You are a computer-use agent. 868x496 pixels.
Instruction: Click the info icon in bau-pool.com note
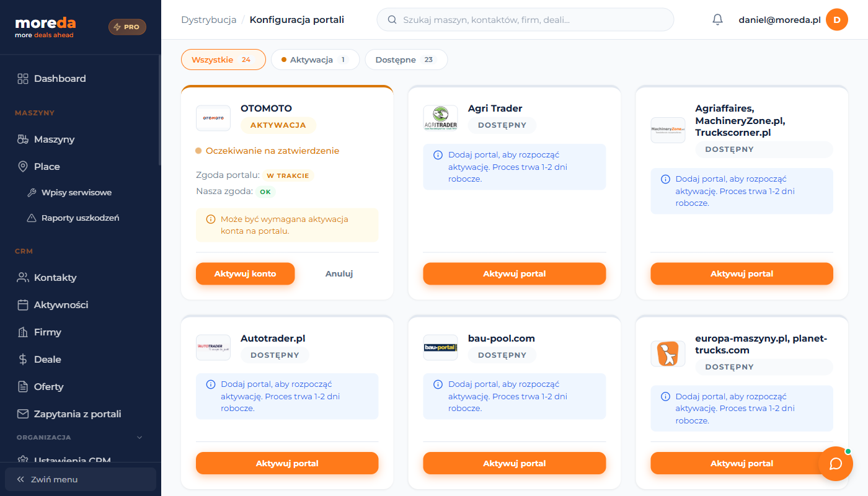pos(438,384)
